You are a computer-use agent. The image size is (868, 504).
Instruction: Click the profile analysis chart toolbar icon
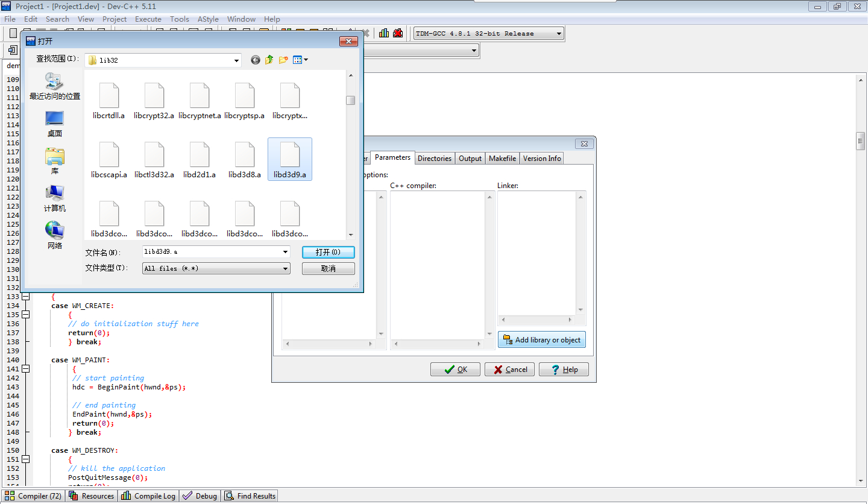click(384, 33)
